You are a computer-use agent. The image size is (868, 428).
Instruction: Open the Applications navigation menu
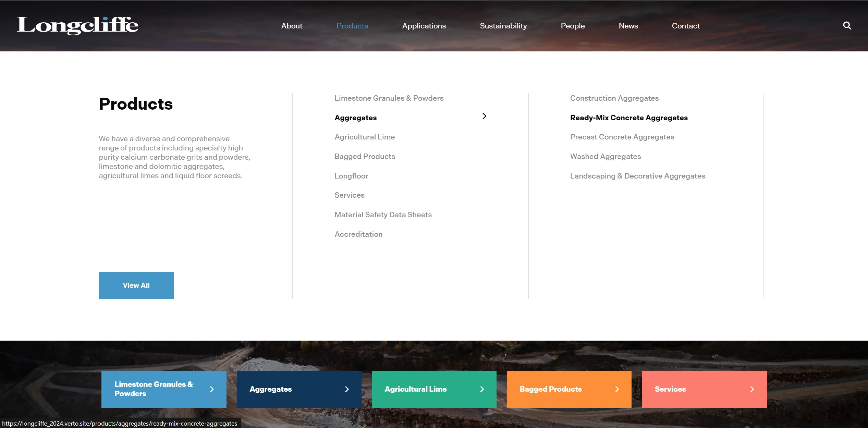coord(424,26)
